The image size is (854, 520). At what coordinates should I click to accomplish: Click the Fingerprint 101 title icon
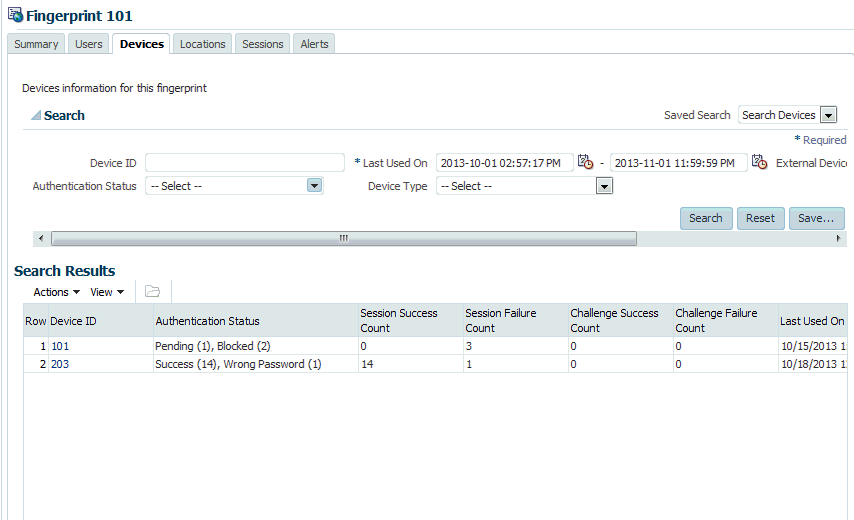(x=16, y=15)
